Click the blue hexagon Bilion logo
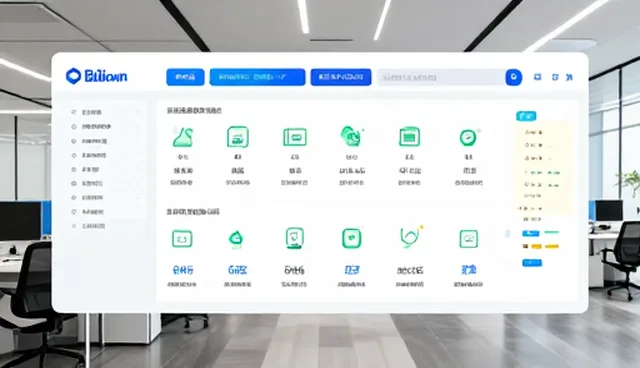Image resolution: width=640 pixels, height=368 pixels. pos(97,76)
